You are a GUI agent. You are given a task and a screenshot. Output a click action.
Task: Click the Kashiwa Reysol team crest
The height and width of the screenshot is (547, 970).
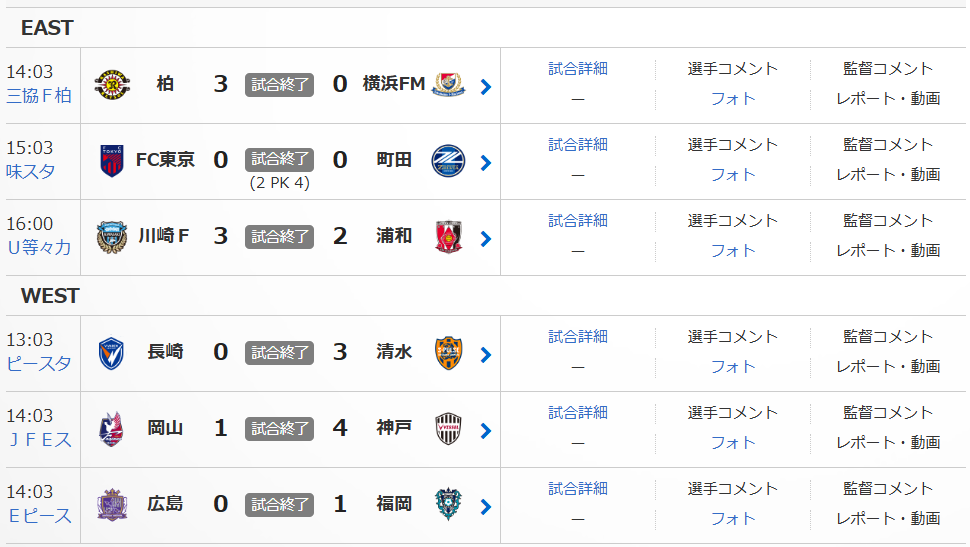111,85
